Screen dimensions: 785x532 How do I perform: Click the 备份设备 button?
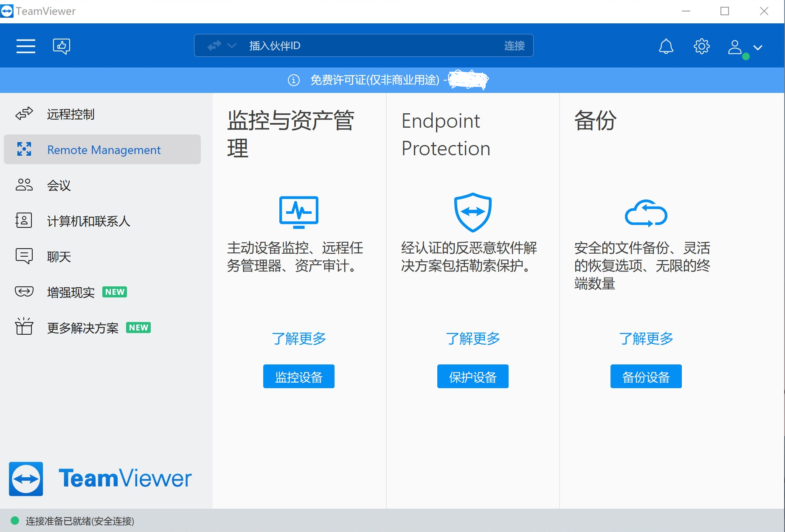[x=646, y=376]
